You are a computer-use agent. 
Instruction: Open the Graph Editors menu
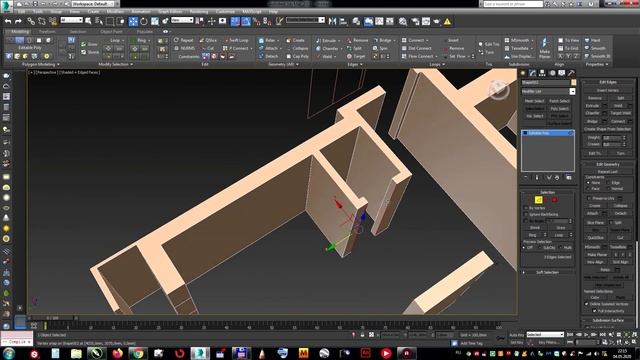pyautogui.click(x=170, y=12)
